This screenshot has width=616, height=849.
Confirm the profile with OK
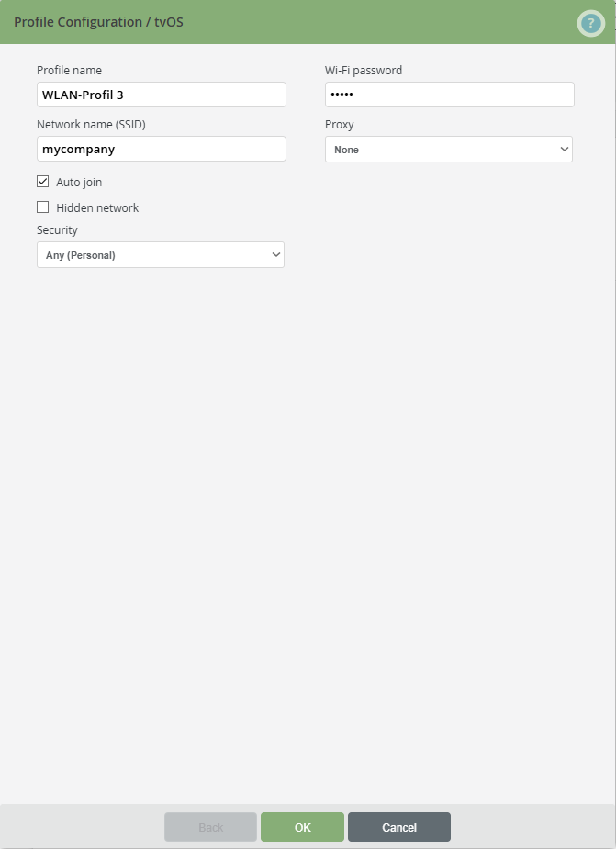point(302,826)
